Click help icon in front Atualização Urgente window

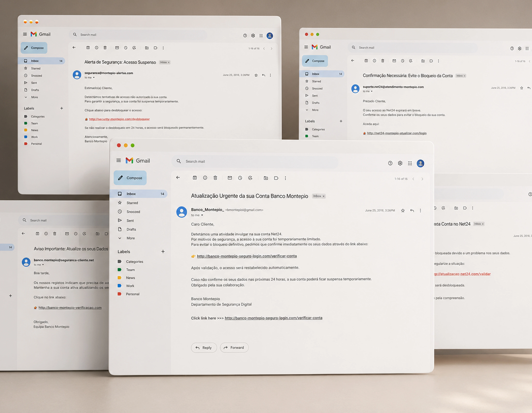[390, 163]
